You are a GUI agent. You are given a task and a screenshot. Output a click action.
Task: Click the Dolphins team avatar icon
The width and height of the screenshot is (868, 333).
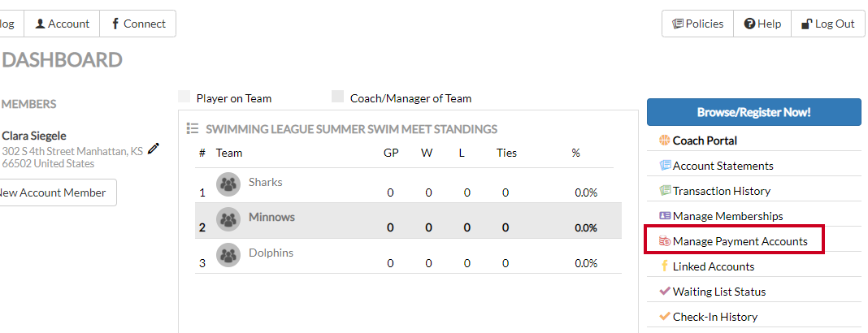click(228, 255)
